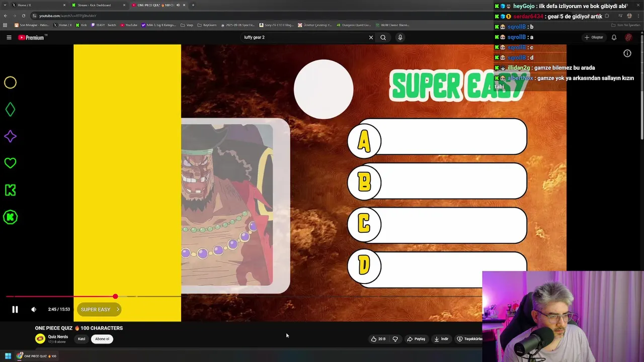The width and height of the screenshot is (644, 362).
Task: Download the video with İndir
Action: 441,339
